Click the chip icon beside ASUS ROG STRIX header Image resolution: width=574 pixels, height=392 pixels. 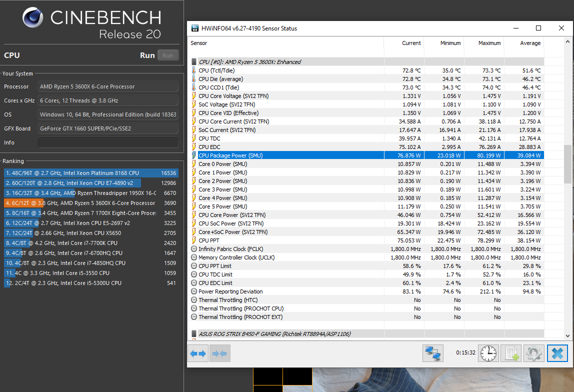pyautogui.click(x=194, y=334)
